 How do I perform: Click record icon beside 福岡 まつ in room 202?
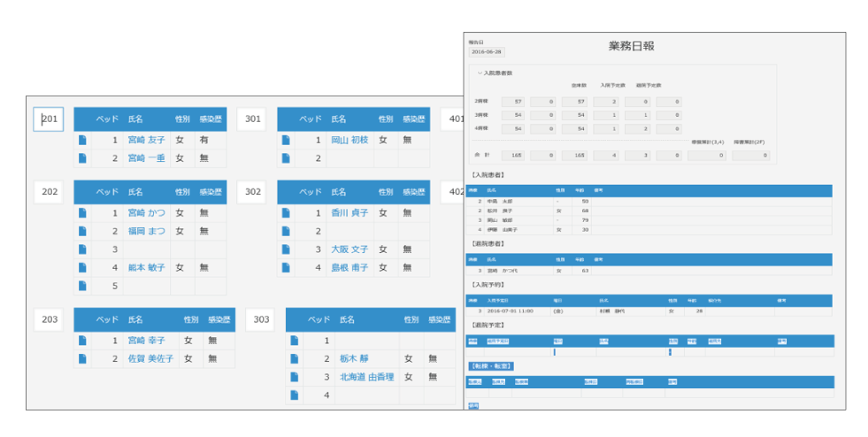82,231
